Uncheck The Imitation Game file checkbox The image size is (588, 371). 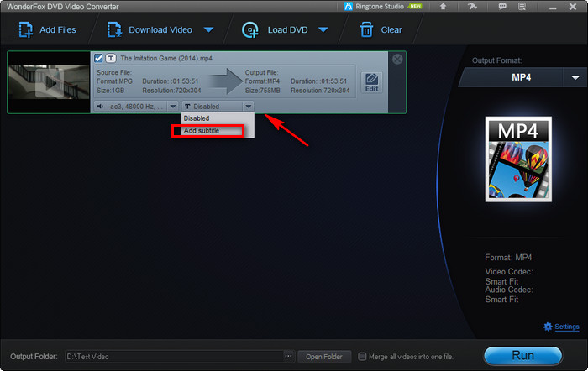coord(98,58)
